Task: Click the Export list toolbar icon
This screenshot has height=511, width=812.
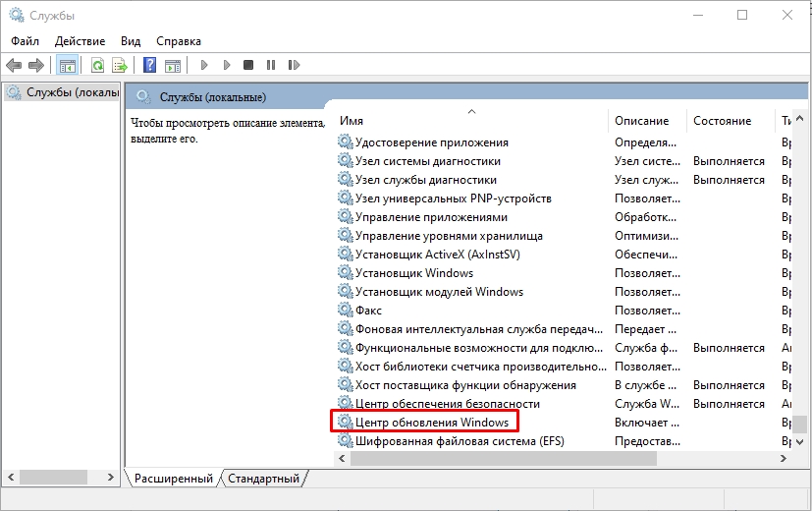Action: (120, 65)
